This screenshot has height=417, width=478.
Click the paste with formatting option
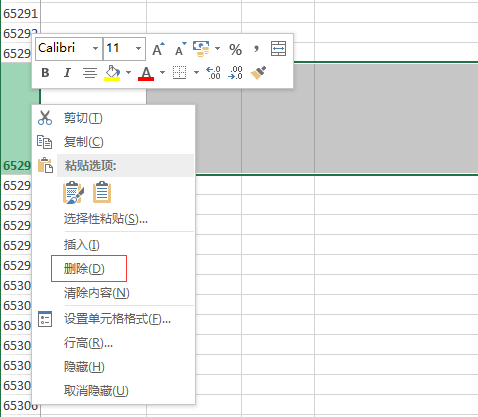pyautogui.click(x=73, y=192)
